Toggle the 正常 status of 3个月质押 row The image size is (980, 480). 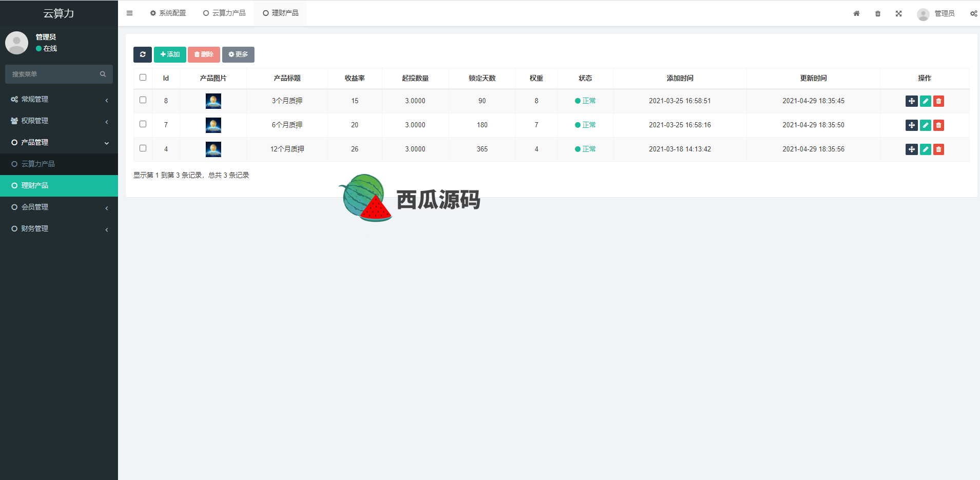tap(585, 101)
